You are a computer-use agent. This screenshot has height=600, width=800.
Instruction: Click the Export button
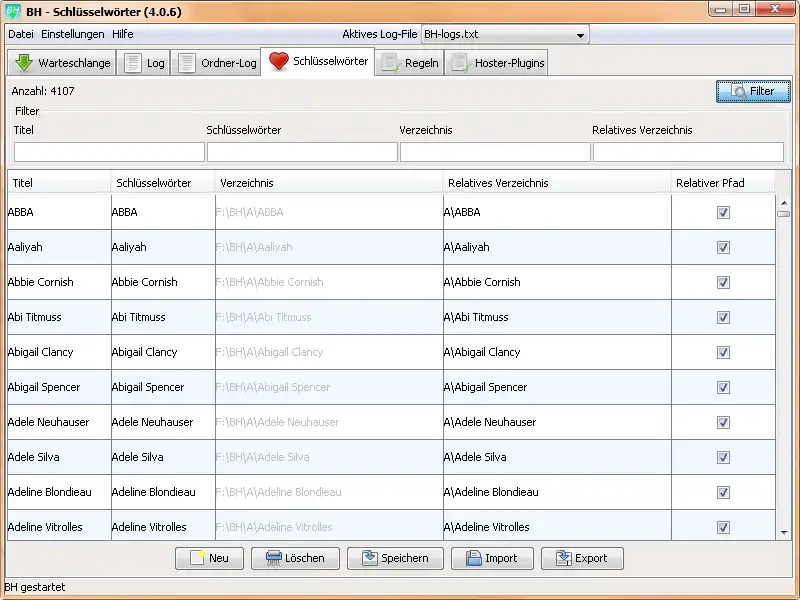pyautogui.click(x=582, y=558)
